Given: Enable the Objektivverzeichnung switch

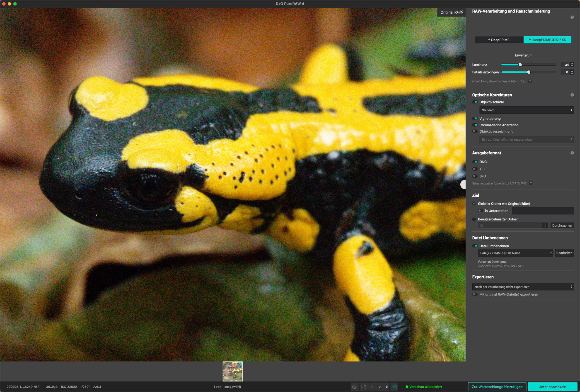Looking at the screenshot, I should pyautogui.click(x=475, y=131).
